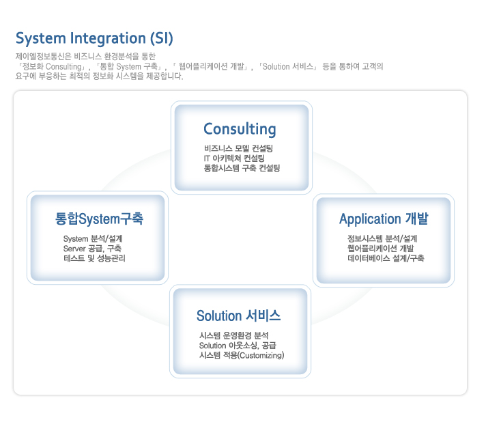Viewport: 486px width, 448px height.
Task: Select the text 통합시스템 구축 컨설팅
Action: point(242,168)
